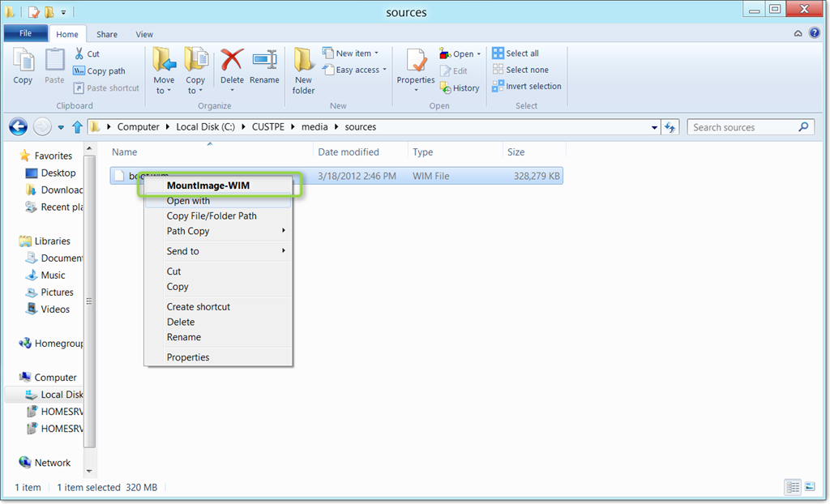Click the Invert selection button
This screenshot has width=830, height=504.
pos(526,86)
